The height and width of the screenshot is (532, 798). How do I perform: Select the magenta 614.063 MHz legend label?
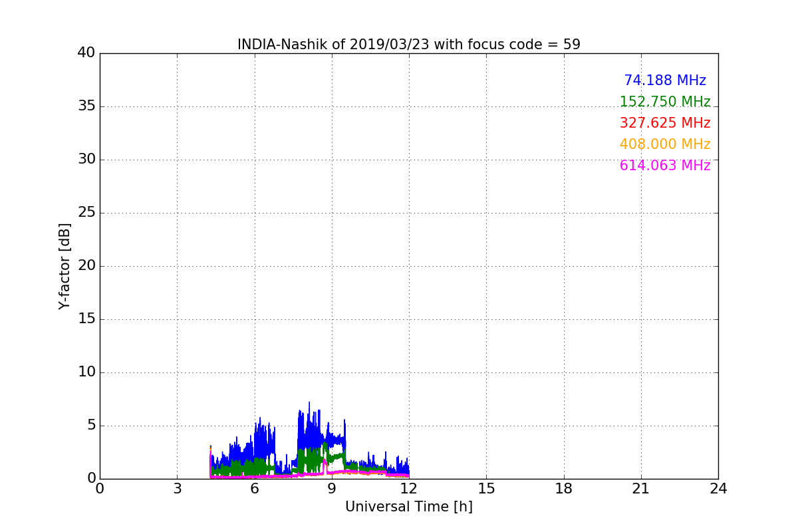click(664, 166)
